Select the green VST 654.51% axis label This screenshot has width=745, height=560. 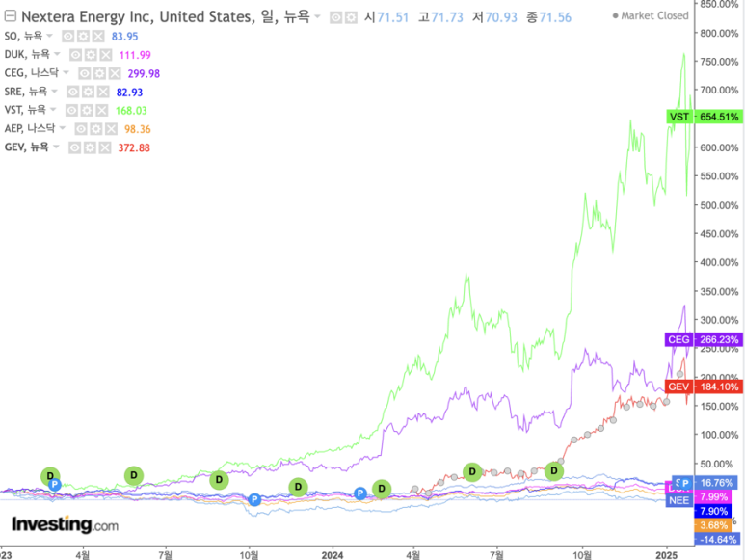coord(705,117)
